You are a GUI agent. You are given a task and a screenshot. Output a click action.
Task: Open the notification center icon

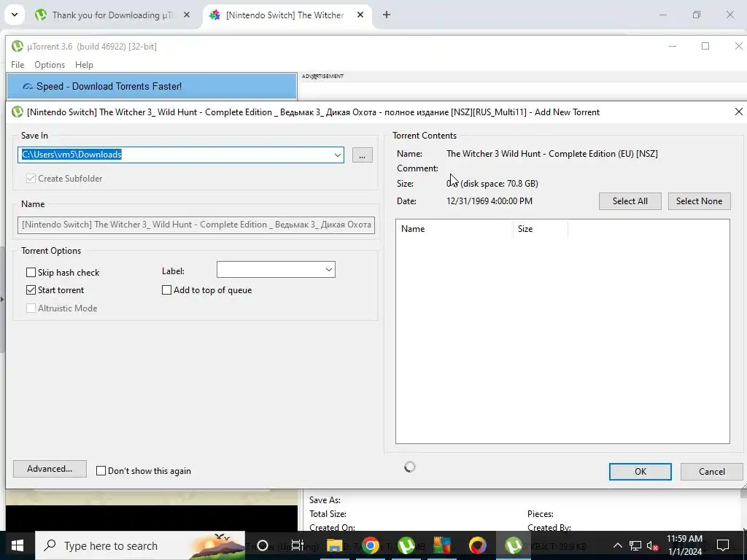(723, 545)
